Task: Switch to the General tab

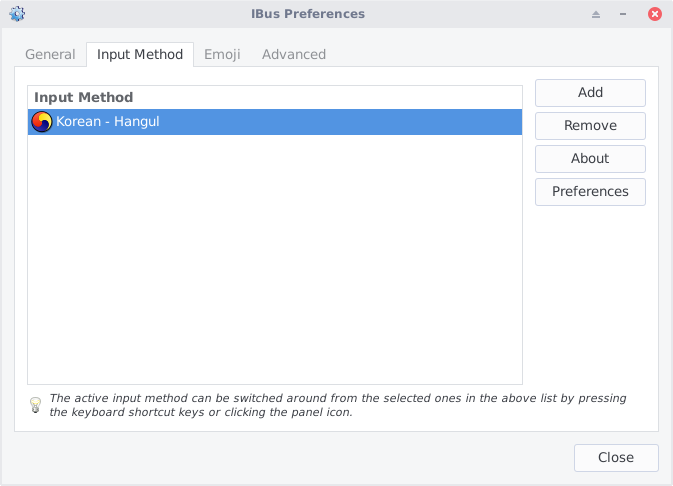Action: (50, 55)
